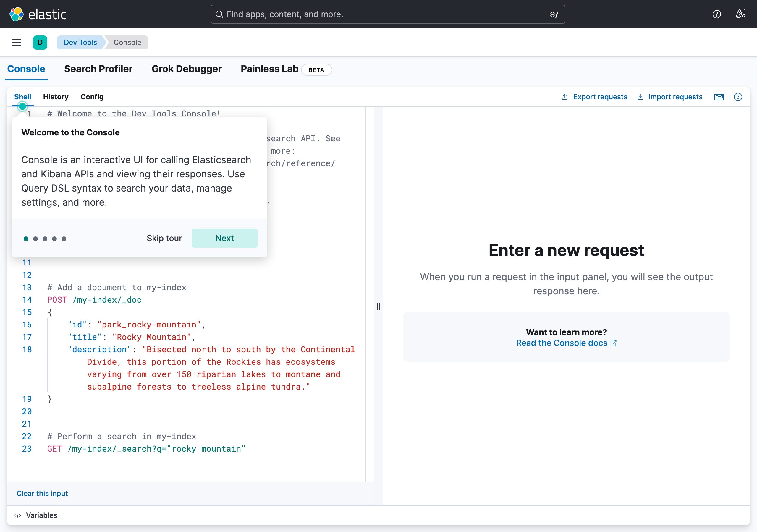Click line number 18 in editor
Viewport: 757px width, 532px height.
click(x=27, y=349)
